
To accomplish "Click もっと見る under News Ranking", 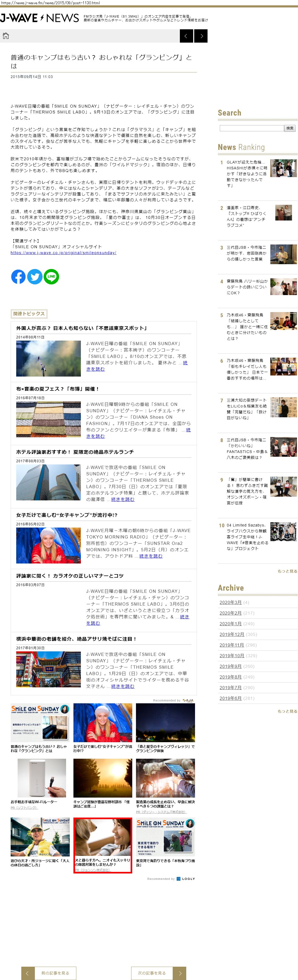I will click(287, 571).
